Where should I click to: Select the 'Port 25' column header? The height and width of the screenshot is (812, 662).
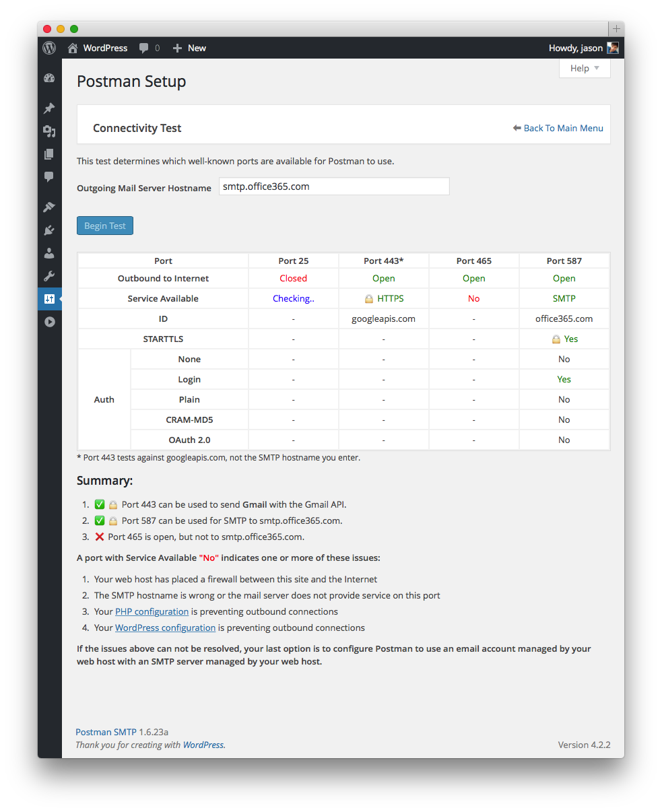[x=294, y=261]
